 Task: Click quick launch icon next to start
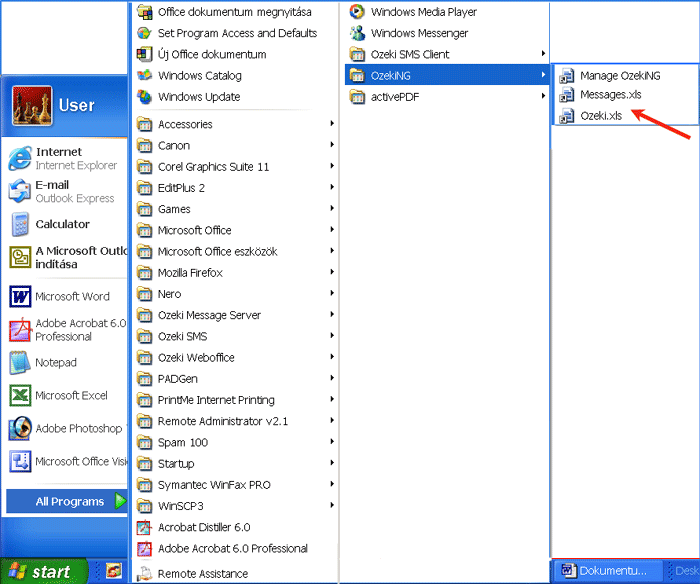[114, 571]
